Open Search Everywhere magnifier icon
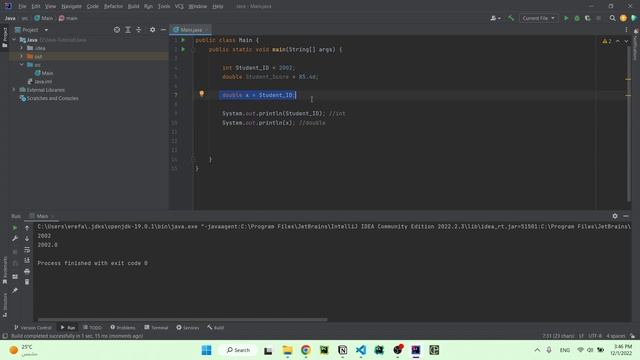The image size is (640, 360). click(x=612, y=18)
